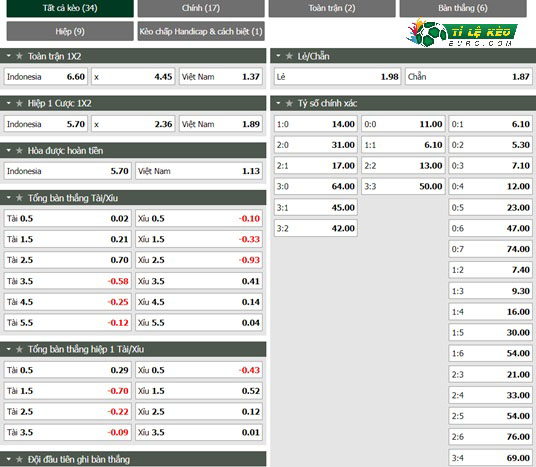536x467 pixels.
Task: Select Việt Nam 1.89 first-half 1X2
Action: pos(221,124)
